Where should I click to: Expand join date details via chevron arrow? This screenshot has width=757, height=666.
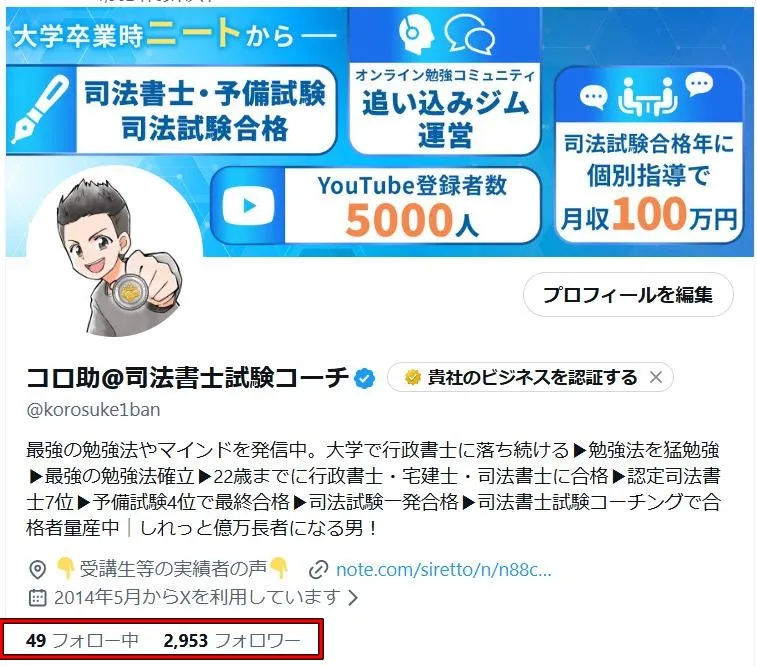point(353,598)
